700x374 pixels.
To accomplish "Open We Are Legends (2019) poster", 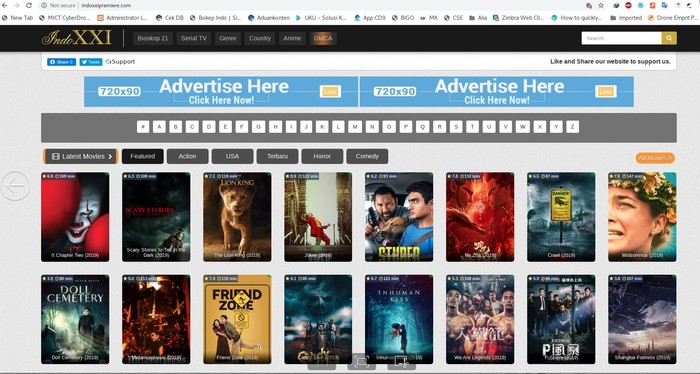I will pyautogui.click(x=480, y=319).
